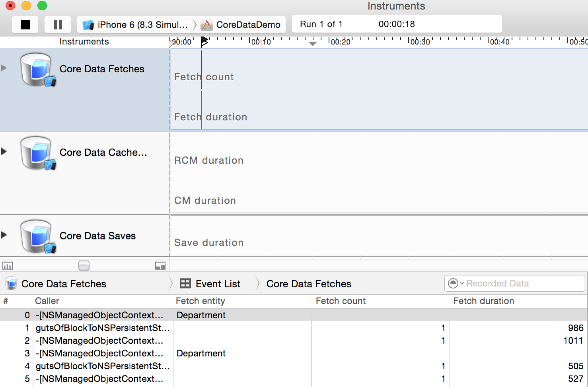Open the Event List view selector
This screenshot has width=588, height=387.
[210, 284]
